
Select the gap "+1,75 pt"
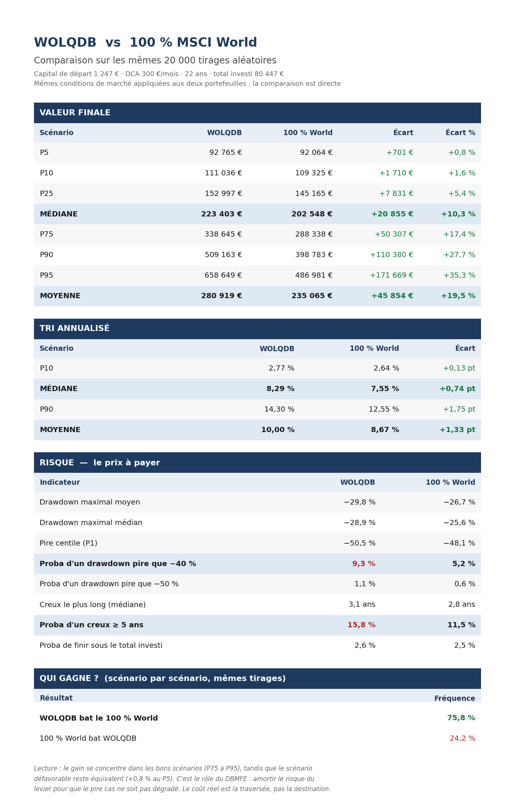(x=459, y=409)
